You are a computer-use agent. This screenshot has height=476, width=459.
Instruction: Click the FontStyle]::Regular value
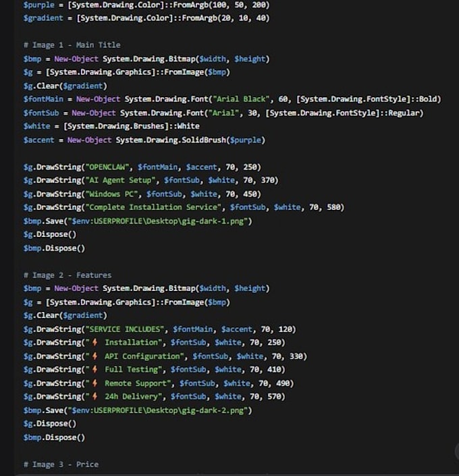pos(342,113)
